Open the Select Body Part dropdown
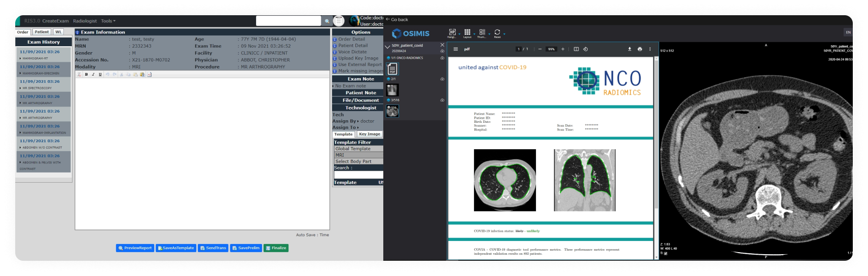The image size is (868, 276). [x=358, y=161]
